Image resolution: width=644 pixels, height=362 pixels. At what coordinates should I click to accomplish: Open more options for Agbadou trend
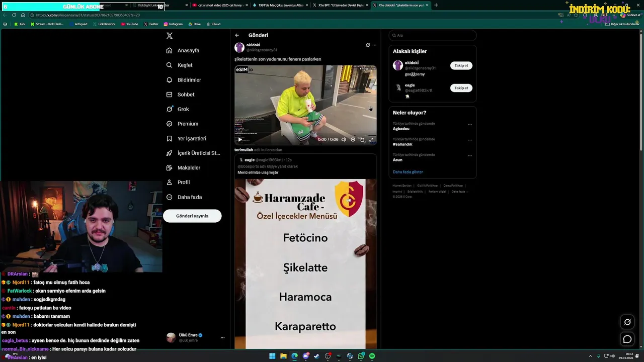click(x=470, y=124)
